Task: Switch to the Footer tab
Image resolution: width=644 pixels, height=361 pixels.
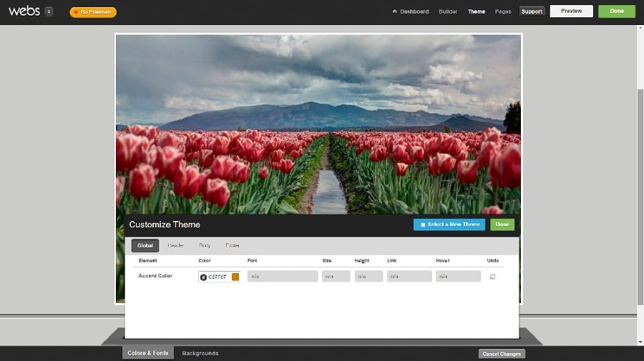Action: coord(233,245)
